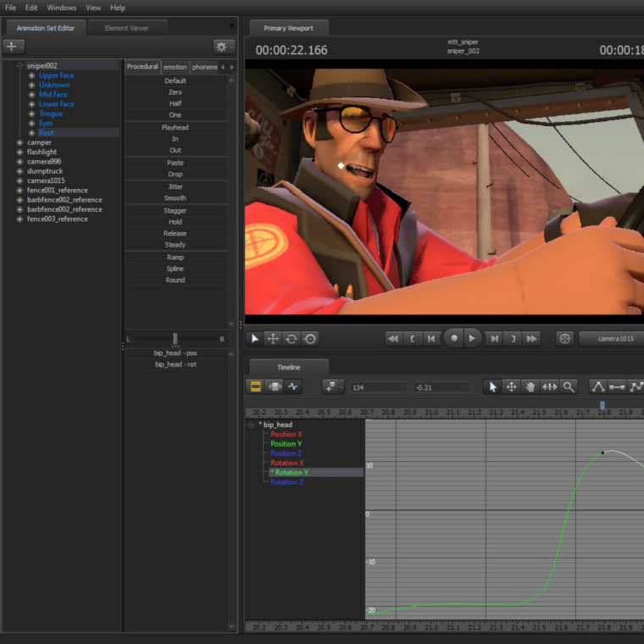Open the File menu
The height and width of the screenshot is (644, 644).
point(11,8)
